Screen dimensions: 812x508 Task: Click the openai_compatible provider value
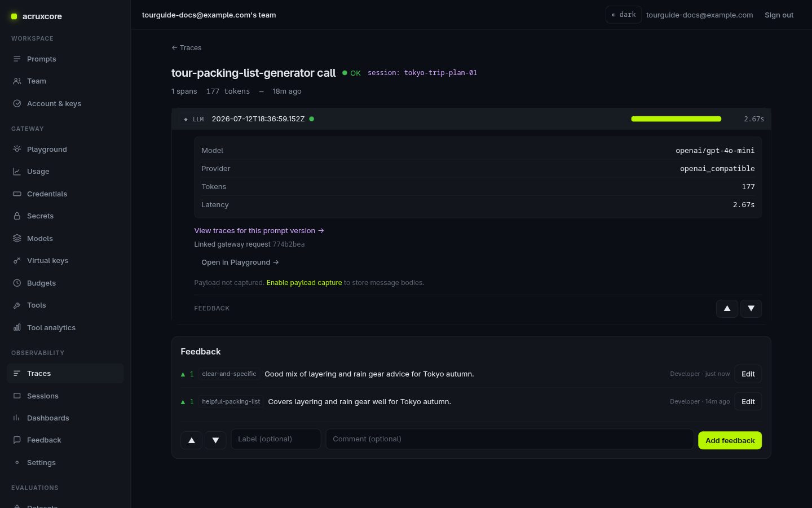[717, 169]
